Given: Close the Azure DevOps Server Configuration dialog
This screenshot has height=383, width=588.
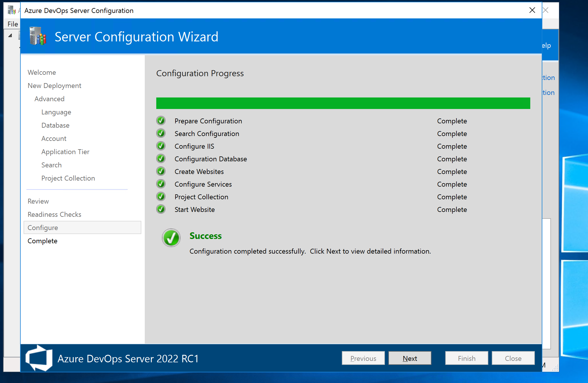Looking at the screenshot, I should click(532, 10).
